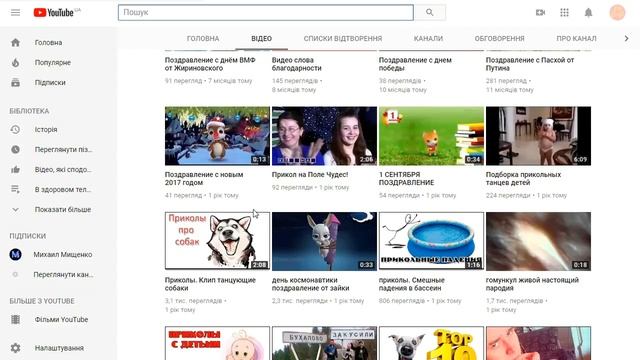Click the liked videos thumbs-up icon
Viewport: 640px width, 360px height.
pos(16,169)
